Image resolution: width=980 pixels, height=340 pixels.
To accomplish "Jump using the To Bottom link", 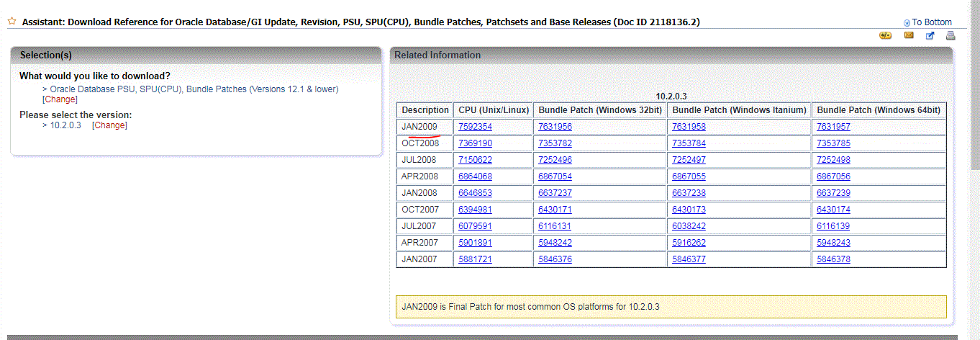I will (932, 22).
